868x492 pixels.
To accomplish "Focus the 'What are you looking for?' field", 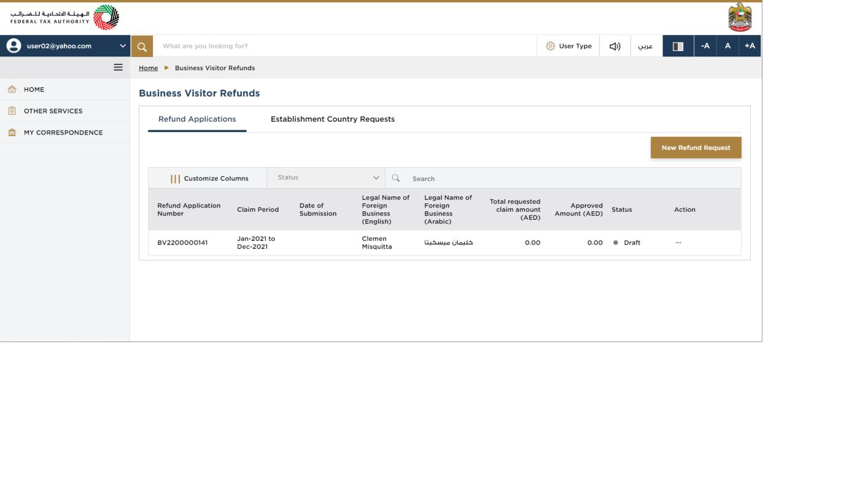I will coord(344,46).
